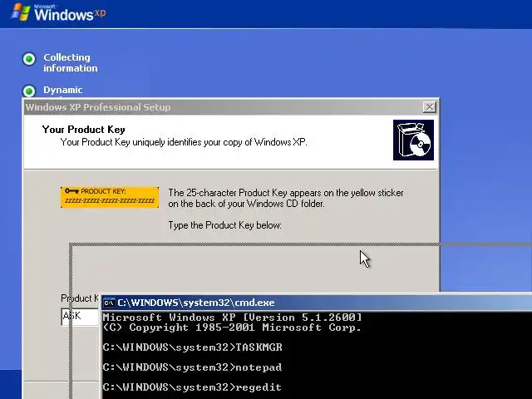
Task: Click the Copyright 1985-2001 Microsoft Corp. line
Action: pos(232,328)
